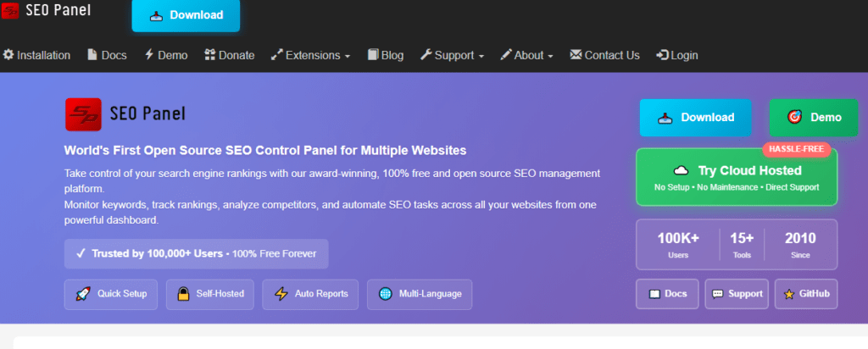Click the pencil icon beside About
The width and height of the screenshot is (868, 349).
[x=506, y=55]
